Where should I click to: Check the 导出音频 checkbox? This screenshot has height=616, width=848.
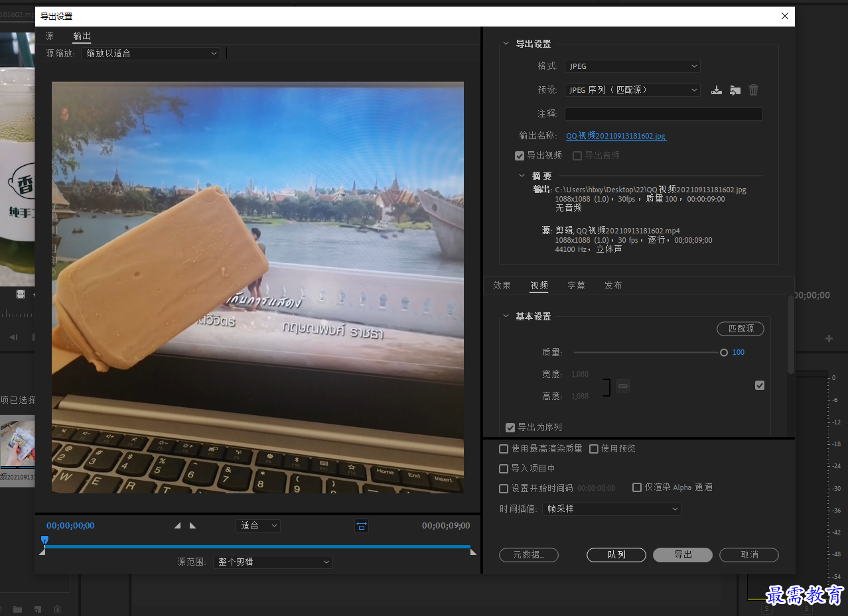[577, 156]
